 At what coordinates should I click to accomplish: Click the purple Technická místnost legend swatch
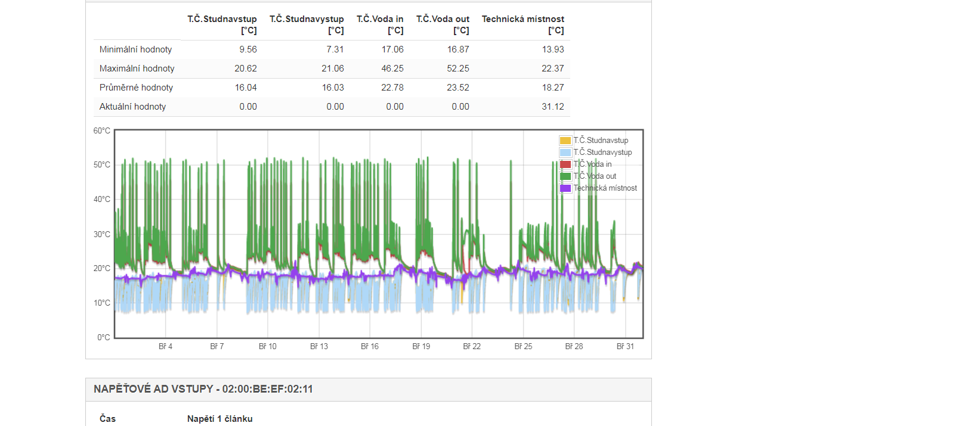point(565,188)
